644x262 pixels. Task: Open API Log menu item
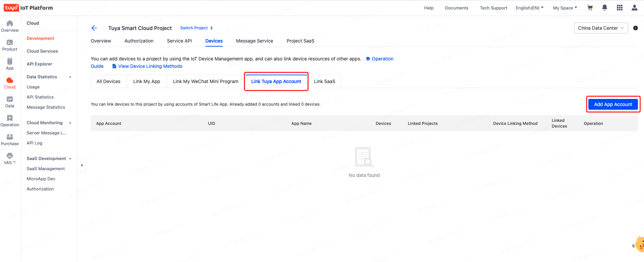[34, 143]
